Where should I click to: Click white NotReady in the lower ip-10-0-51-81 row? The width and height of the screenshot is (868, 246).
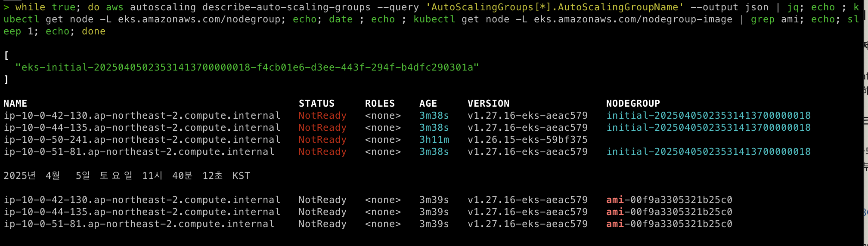(x=322, y=224)
